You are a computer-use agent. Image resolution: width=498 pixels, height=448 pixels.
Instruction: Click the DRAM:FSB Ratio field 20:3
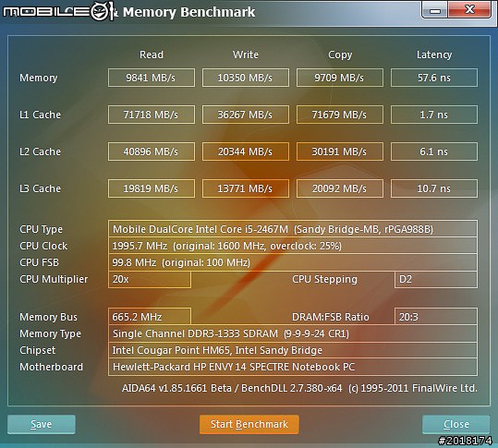pyautogui.click(x=436, y=317)
